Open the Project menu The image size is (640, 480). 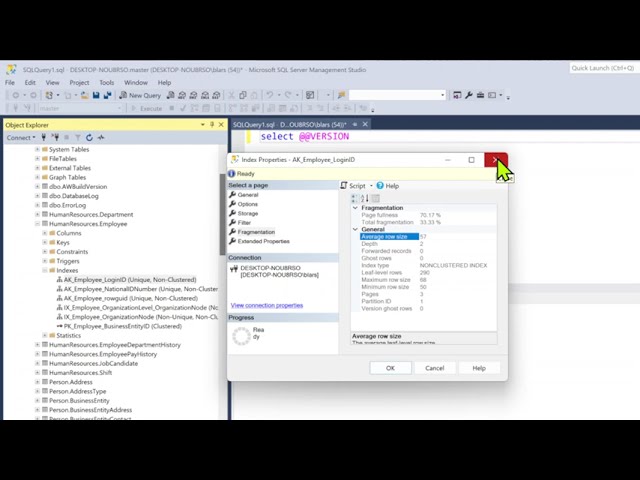79,82
